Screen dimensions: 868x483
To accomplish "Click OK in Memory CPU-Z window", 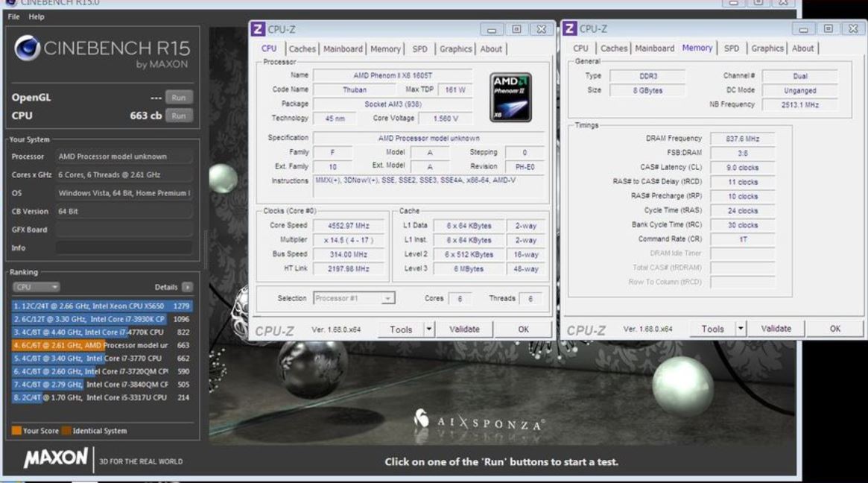I will [834, 329].
